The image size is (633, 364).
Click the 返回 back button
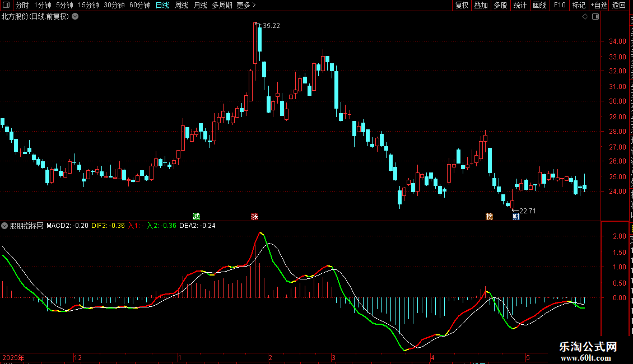[618, 5]
